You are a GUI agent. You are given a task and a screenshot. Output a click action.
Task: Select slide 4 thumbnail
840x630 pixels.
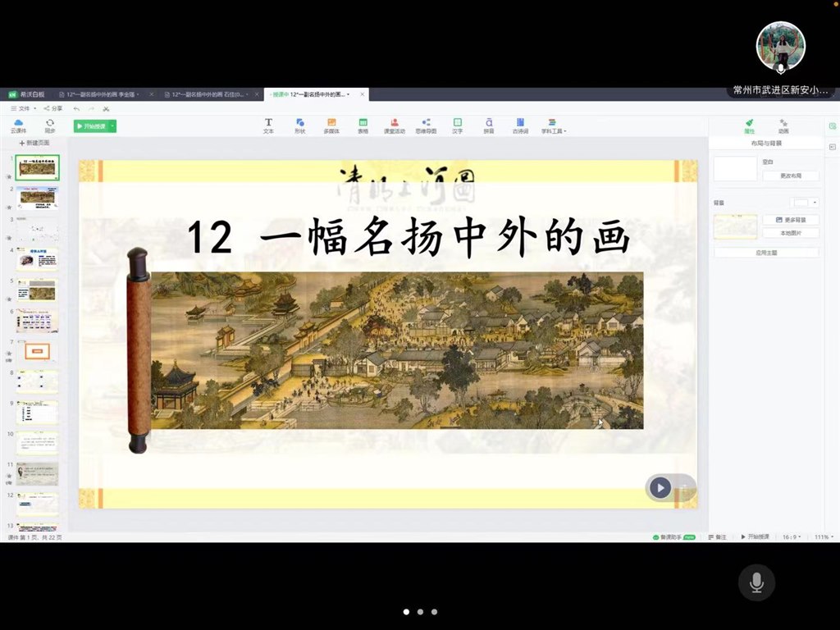(x=37, y=258)
